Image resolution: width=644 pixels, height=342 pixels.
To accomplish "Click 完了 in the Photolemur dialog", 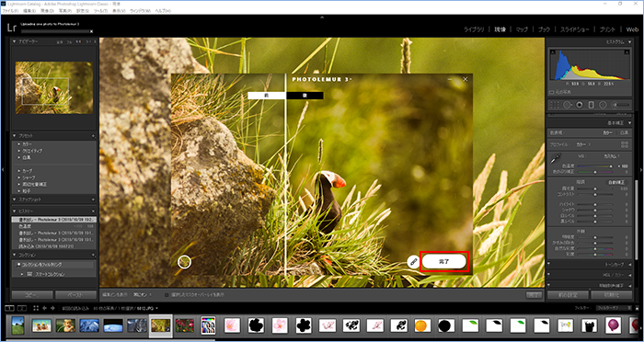I will 444,261.
